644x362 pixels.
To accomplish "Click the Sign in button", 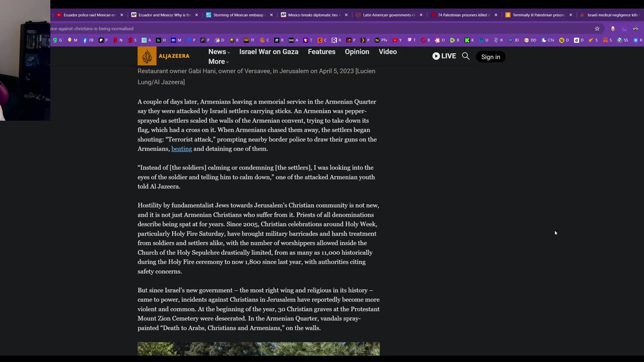I will (491, 57).
